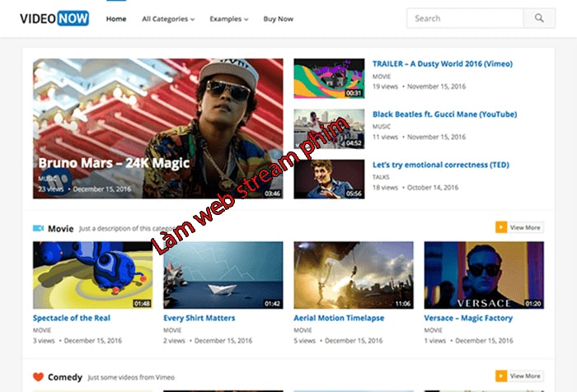Click MOVIE category under Aerial Motion Timelapse
Screen dimensions: 577x392
[303, 330]
